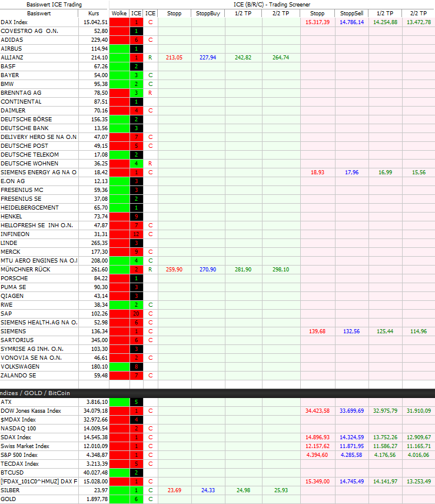Click the DEUTSCHE BÖRSE row name
The width and height of the screenshot is (435, 504).
(x=26, y=120)
